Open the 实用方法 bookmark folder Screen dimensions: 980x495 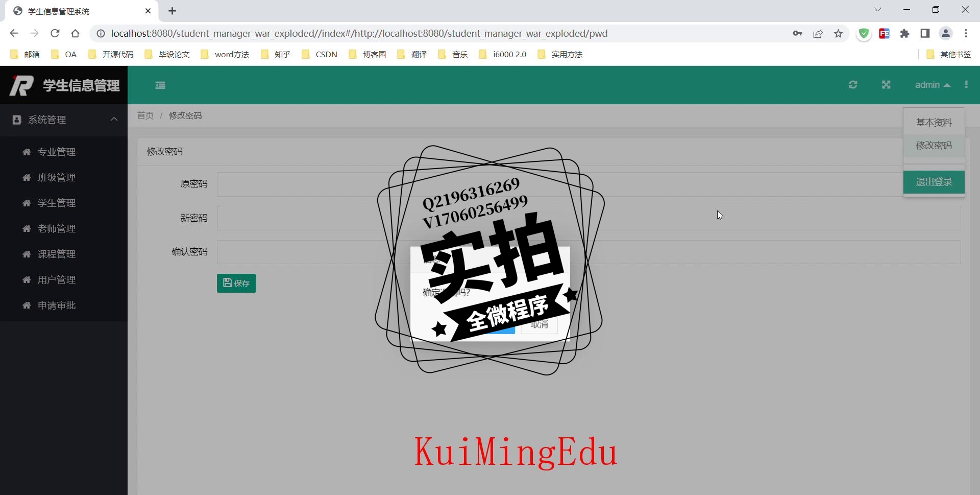click(560, 54)
